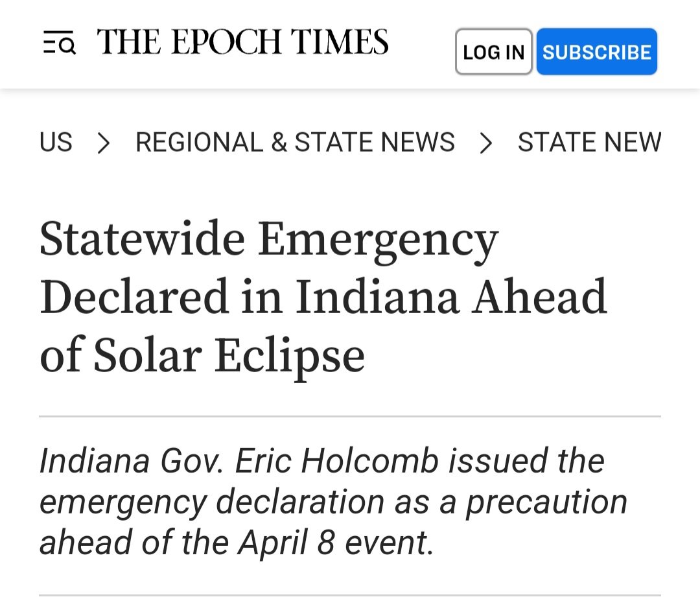This screenshot has width=700, height=610.
Task: Click the chevron after US breadcrumb
Action: click(x=104, y=143)
